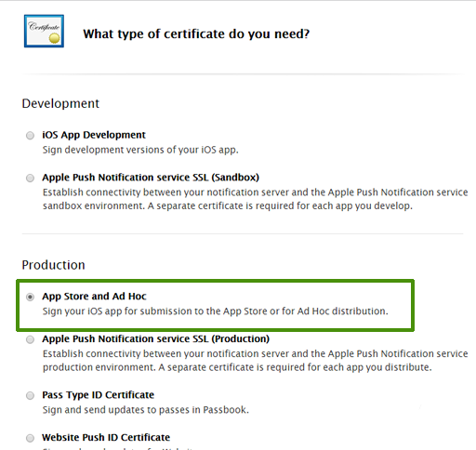Click the 'iOS App Development' label

[94, 135]
